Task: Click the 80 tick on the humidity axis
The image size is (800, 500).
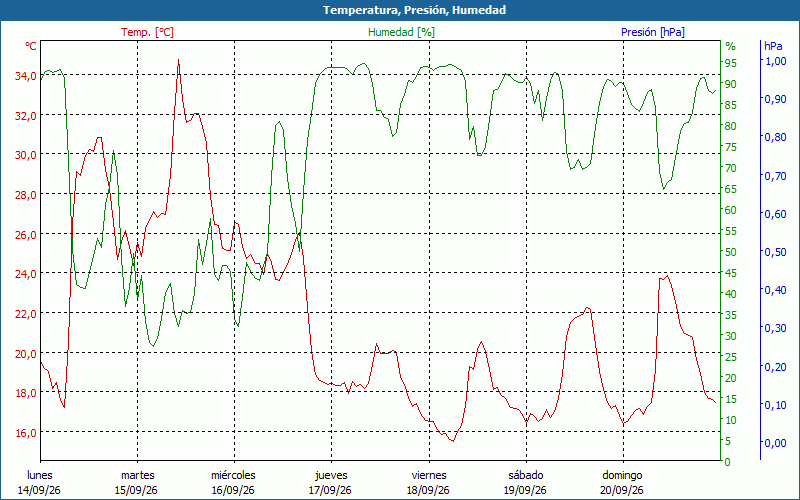Action: pyautogui.click(x=731, y=126)
